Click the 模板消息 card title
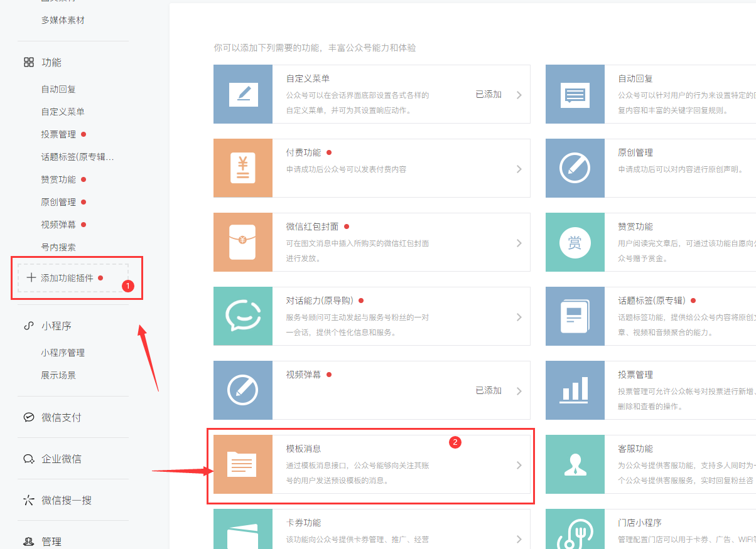This screenshot has height=549, width=756. (x=304, y=449)
